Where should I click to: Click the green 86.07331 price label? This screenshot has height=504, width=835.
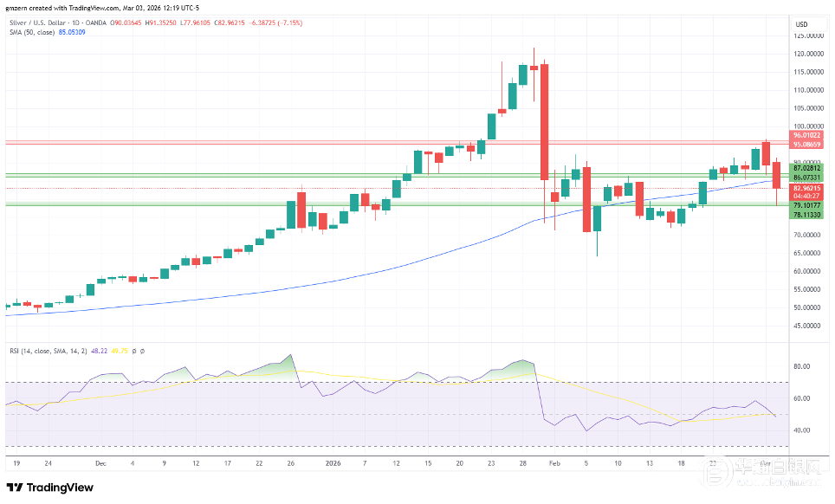(x=806, y=177)
